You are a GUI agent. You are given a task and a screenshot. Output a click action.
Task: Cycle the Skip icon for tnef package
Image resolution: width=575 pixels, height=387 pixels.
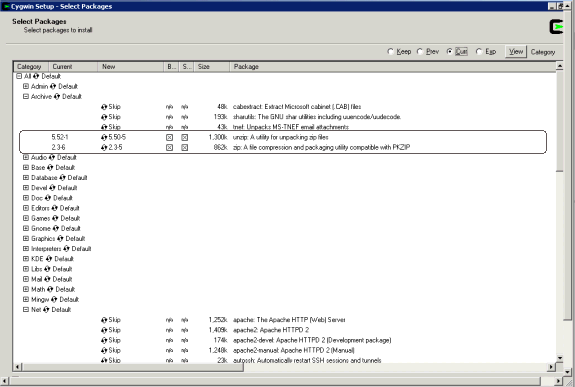pos(104,127)
